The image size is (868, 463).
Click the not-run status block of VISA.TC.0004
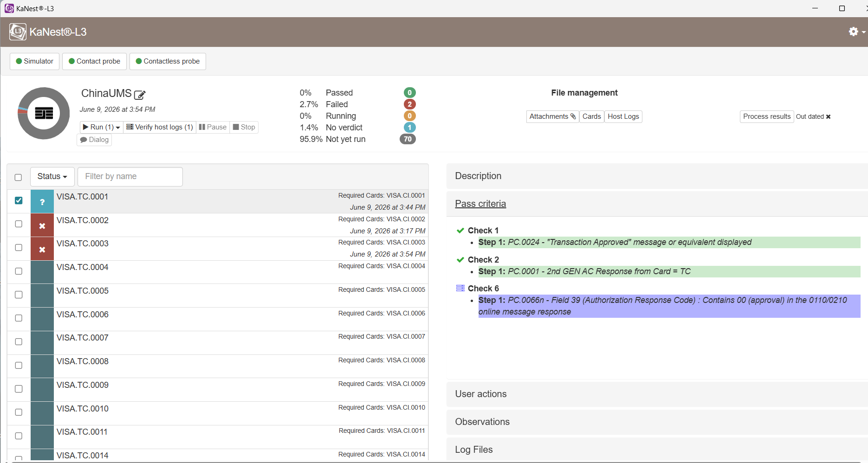pos(42,272)
